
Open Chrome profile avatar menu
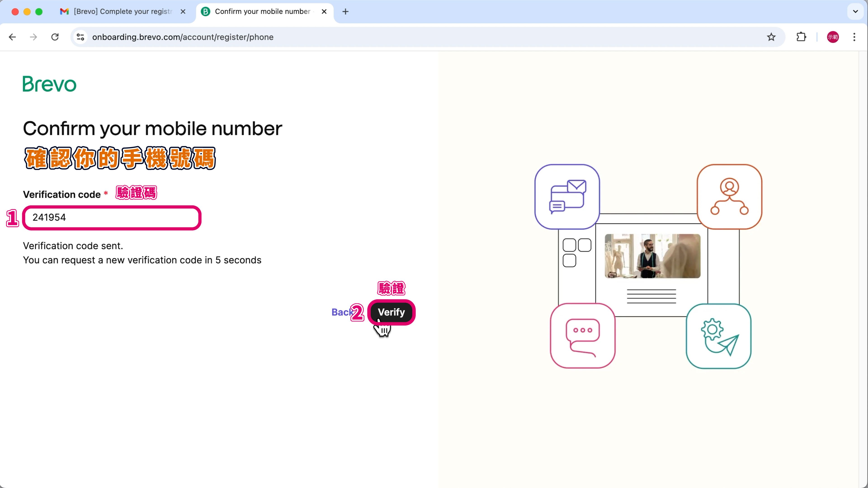(x=833, y=37)
